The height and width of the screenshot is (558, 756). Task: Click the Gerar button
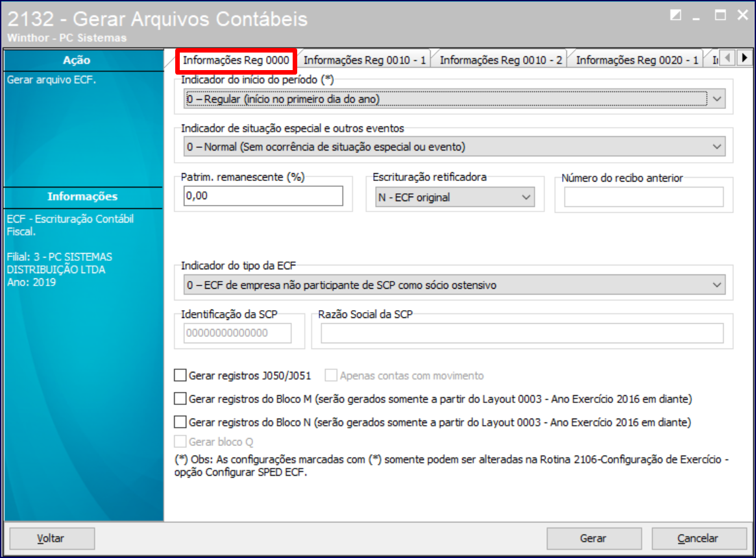point(594,539)
